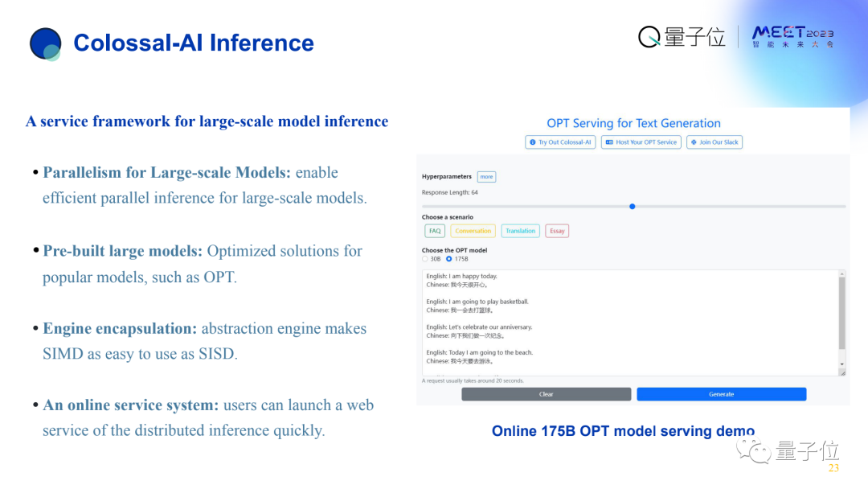Click the blue circle logo beside title

(x=45, y=43)
